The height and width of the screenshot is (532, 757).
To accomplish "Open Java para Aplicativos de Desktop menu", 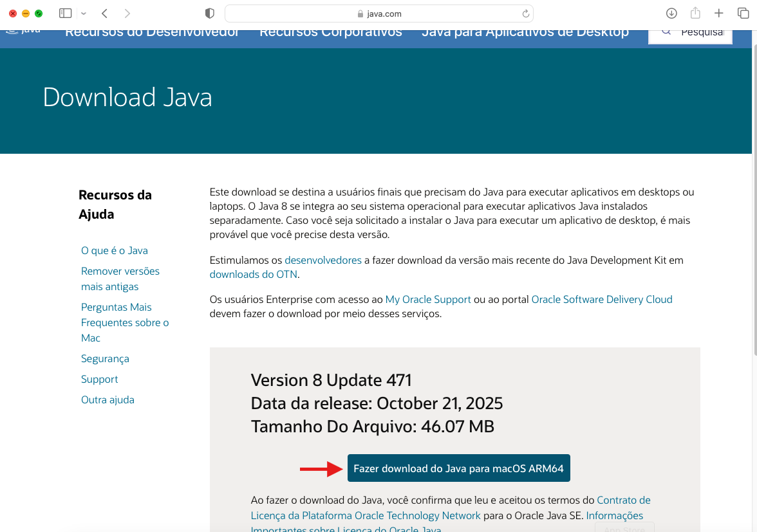I will [x=525, y=32].
